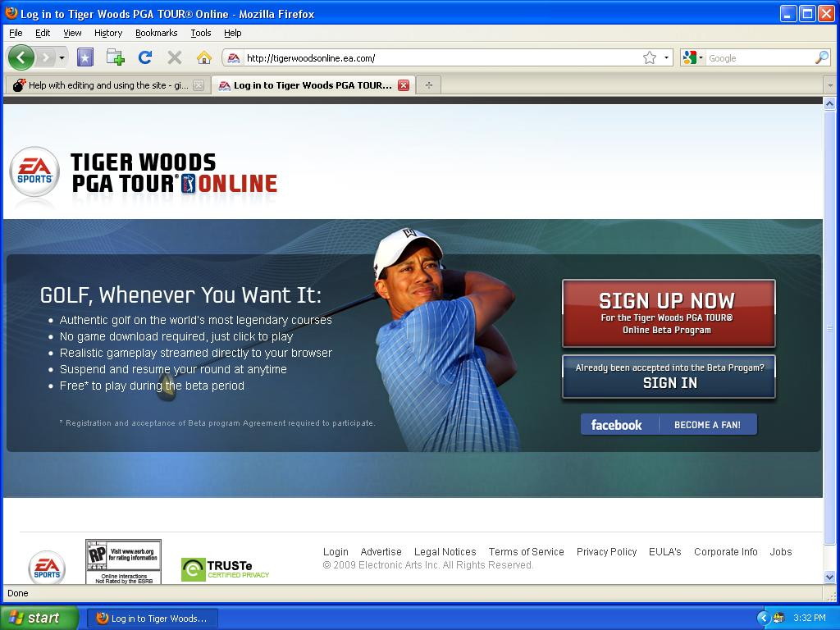Click the ESRB RP rating badge
The image size is (840, 630).
pos(123,562)
